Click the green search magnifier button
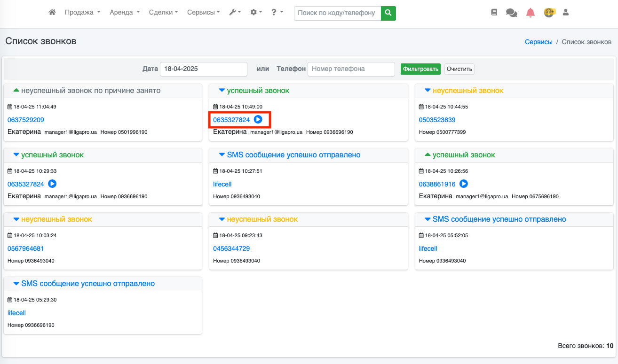The width and height of the screenshot is (618, 364). coord(388,13)
